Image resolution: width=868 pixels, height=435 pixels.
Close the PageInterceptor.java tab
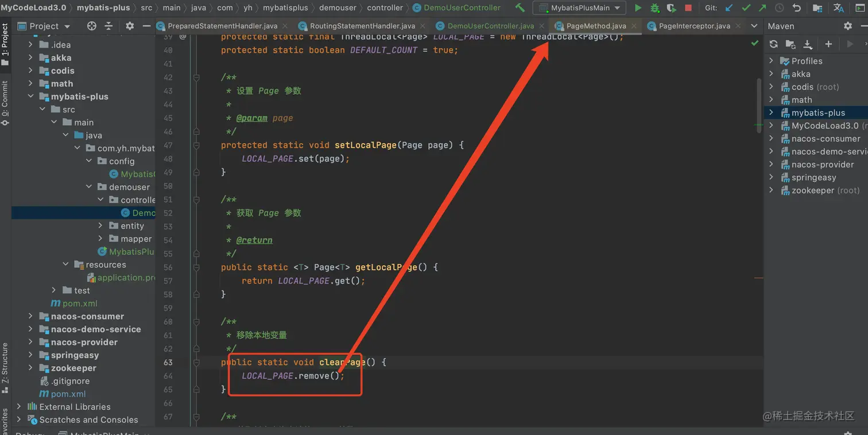tap(738, 26)
